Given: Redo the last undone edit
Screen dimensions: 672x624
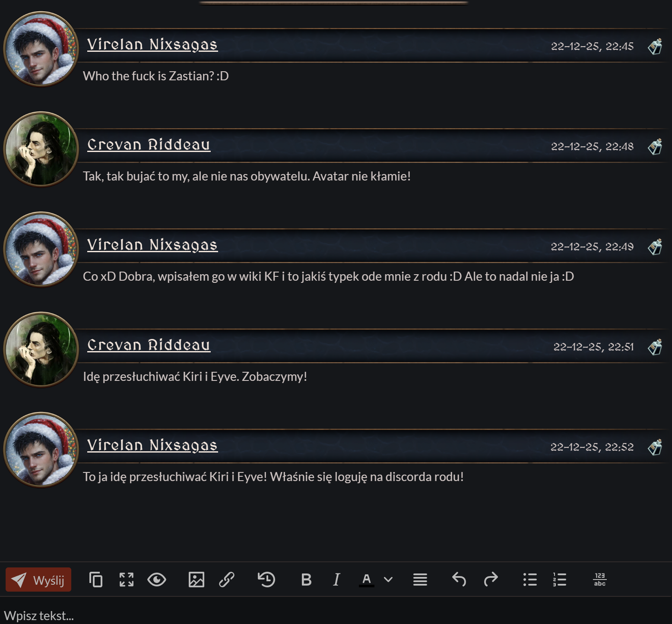Looking at the screenshot, I should click(491, 580).
